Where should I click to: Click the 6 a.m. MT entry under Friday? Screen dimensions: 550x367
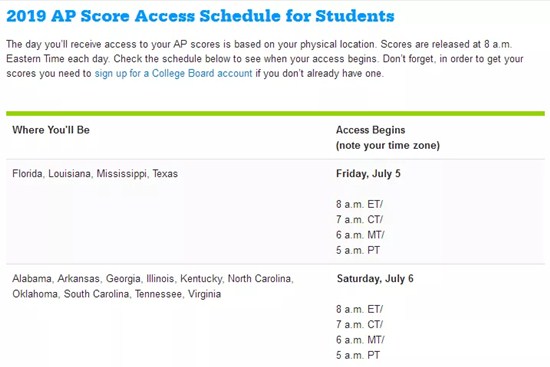click(360, 235)
